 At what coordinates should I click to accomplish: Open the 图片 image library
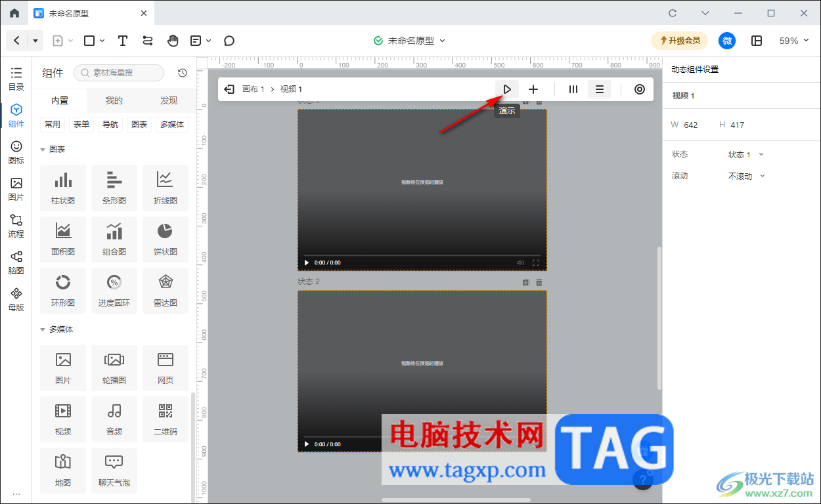click(x=16, y=189)
